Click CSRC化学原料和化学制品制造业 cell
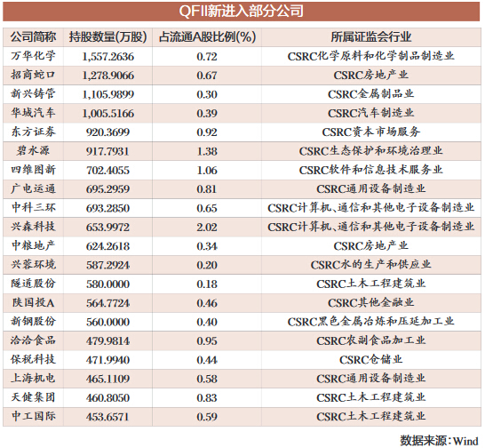This screenshot has width=485, height=448. [x=371, y=56]
